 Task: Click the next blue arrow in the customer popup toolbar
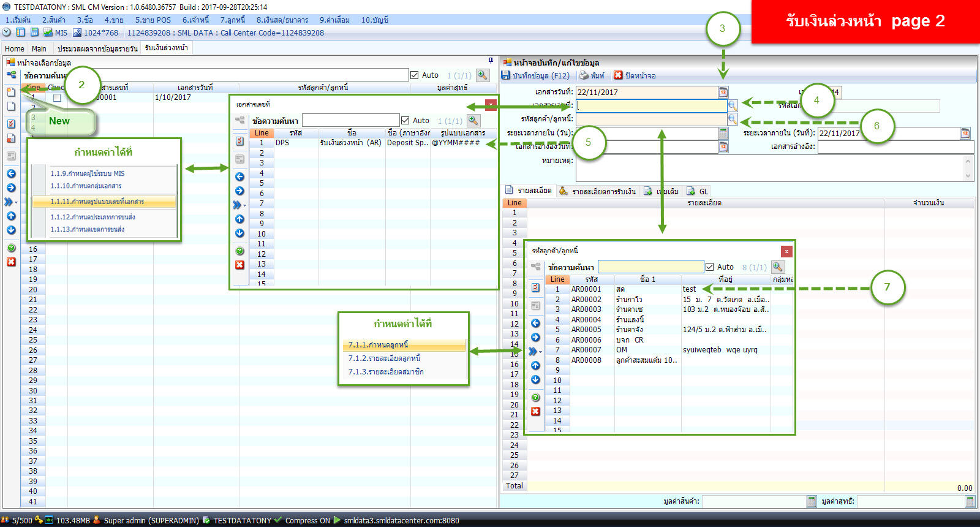click(535, 338)
